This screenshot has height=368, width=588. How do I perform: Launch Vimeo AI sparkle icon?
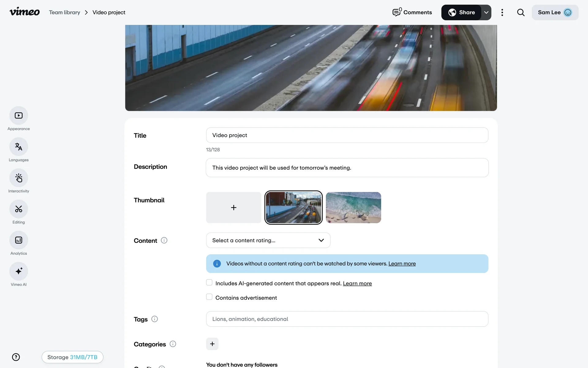(x=19, y=271)
